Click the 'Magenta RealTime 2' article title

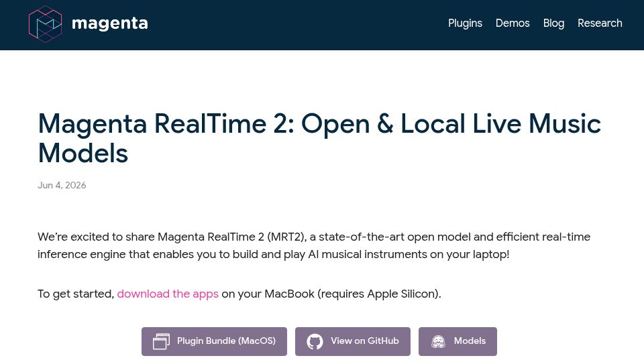[319, 138]
